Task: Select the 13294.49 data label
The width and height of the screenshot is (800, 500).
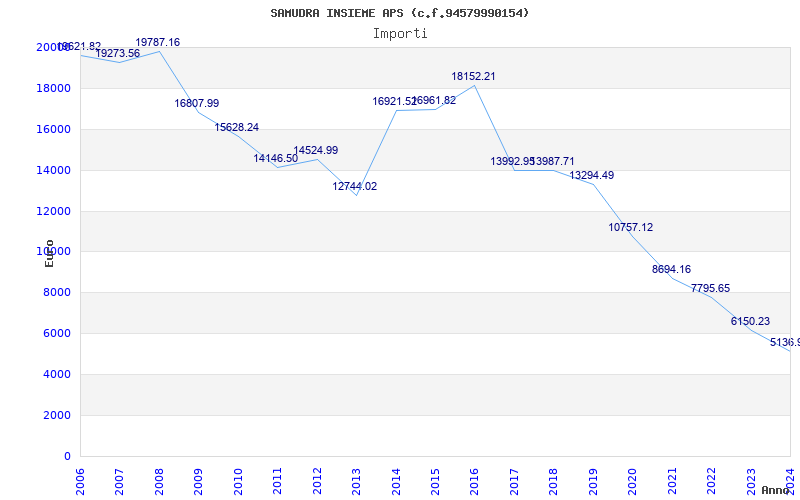Action: click(591, 176)
